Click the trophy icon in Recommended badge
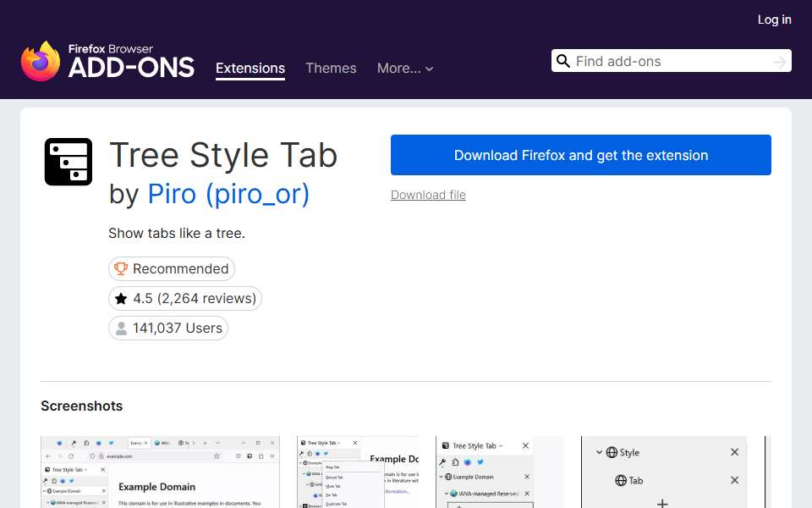 point(121,268)
